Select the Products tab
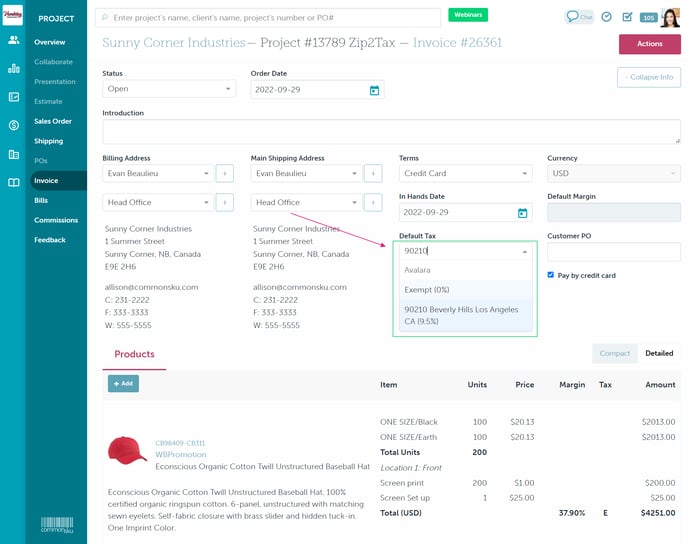This screenshot has width=688, height=544. [x=134, y=354]
